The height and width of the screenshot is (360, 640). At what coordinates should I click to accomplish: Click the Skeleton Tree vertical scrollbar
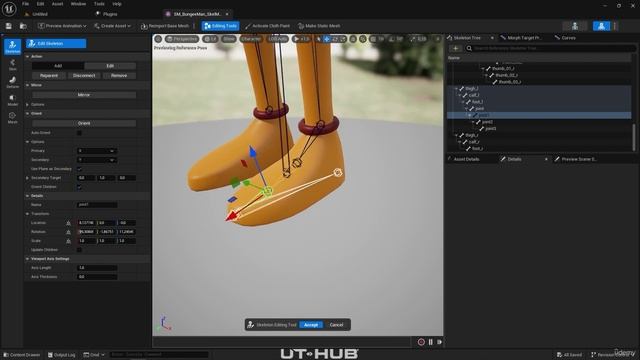pos(633,137)
